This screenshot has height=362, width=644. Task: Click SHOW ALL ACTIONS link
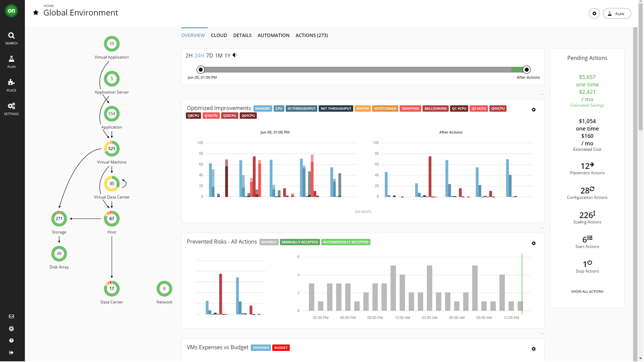[587, 292]
